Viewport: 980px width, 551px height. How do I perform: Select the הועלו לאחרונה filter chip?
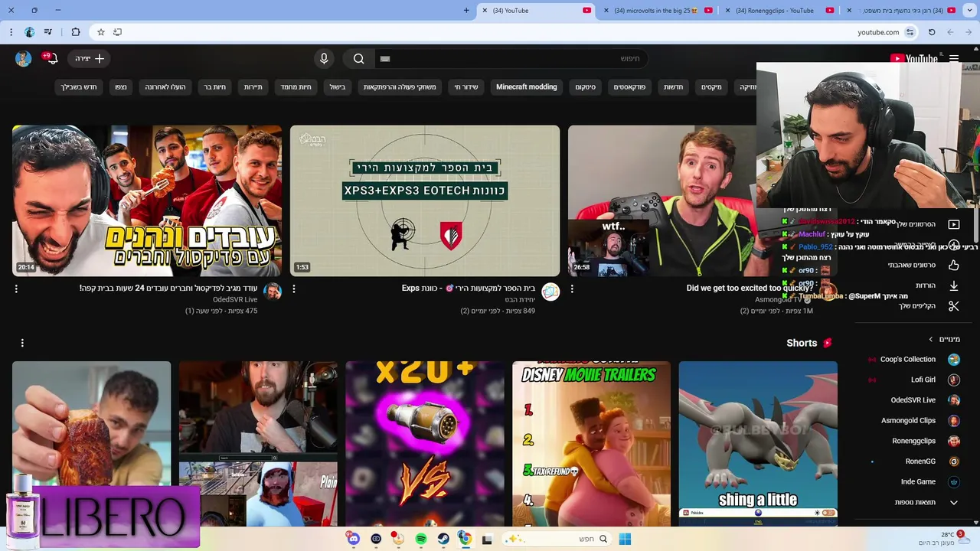[166, 87]
